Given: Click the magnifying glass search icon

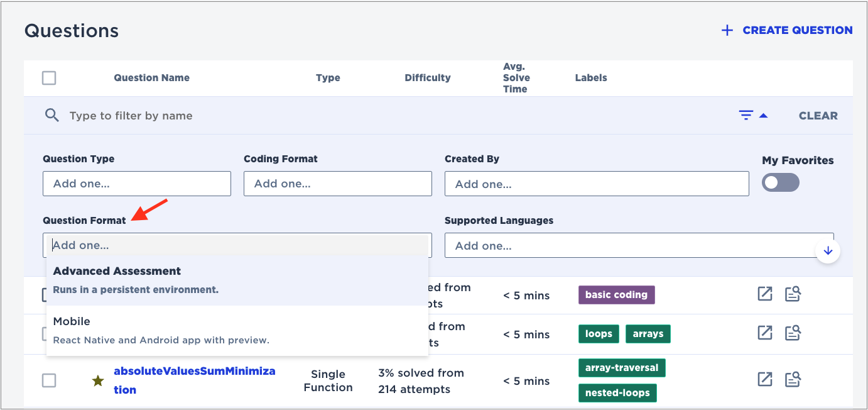Looking at the screenshot, I should coord(52,116).
